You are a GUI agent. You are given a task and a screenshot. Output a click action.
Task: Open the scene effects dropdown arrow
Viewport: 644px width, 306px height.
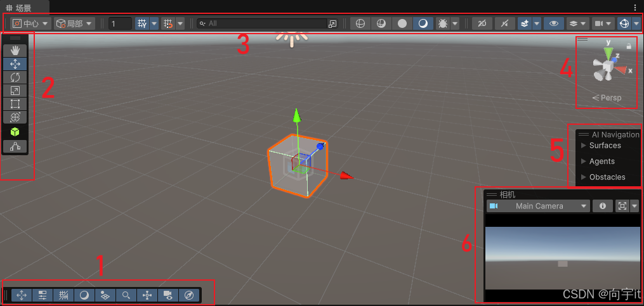coord(536,23)
